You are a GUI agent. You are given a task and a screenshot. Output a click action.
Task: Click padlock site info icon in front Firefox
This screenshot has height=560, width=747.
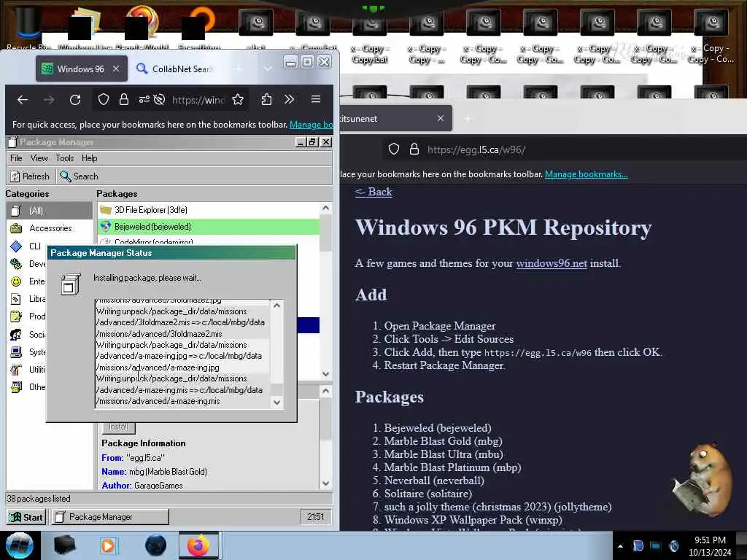click(x=124, y=99)
